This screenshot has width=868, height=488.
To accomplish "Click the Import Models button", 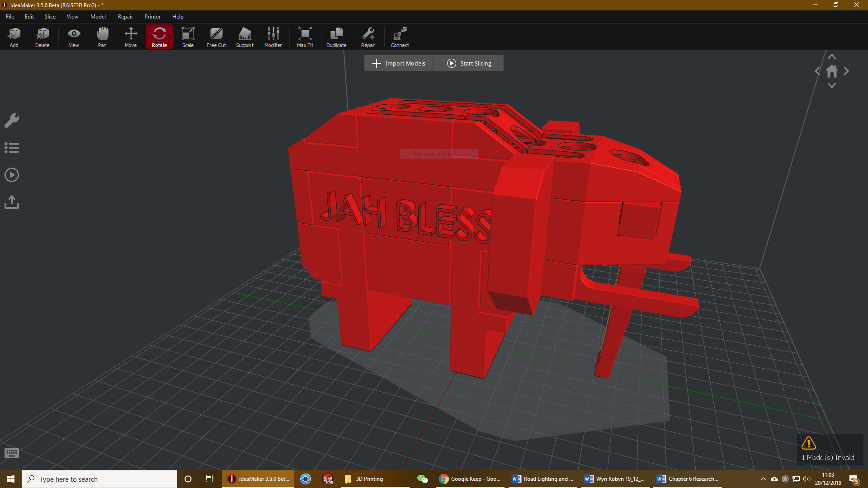I will [x=399, y=63].
